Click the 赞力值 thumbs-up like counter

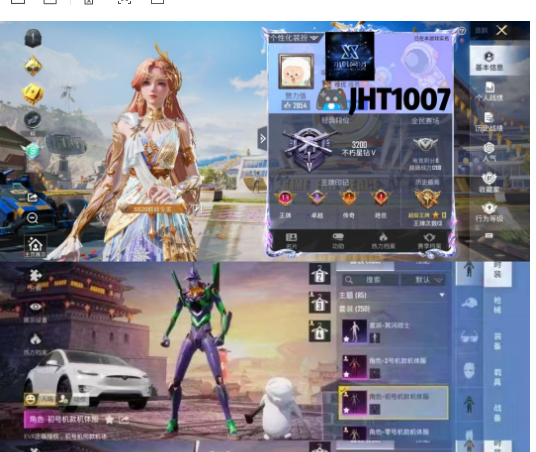296,105
